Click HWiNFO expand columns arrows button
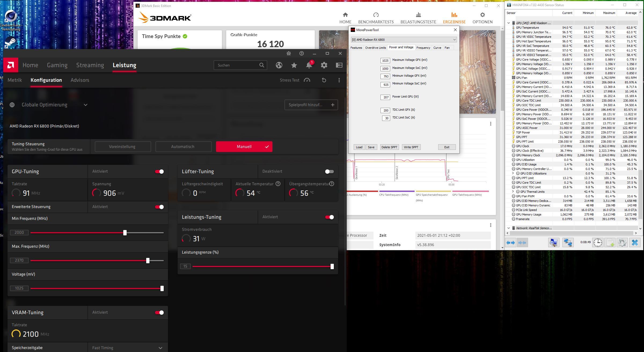 [511, 243]
